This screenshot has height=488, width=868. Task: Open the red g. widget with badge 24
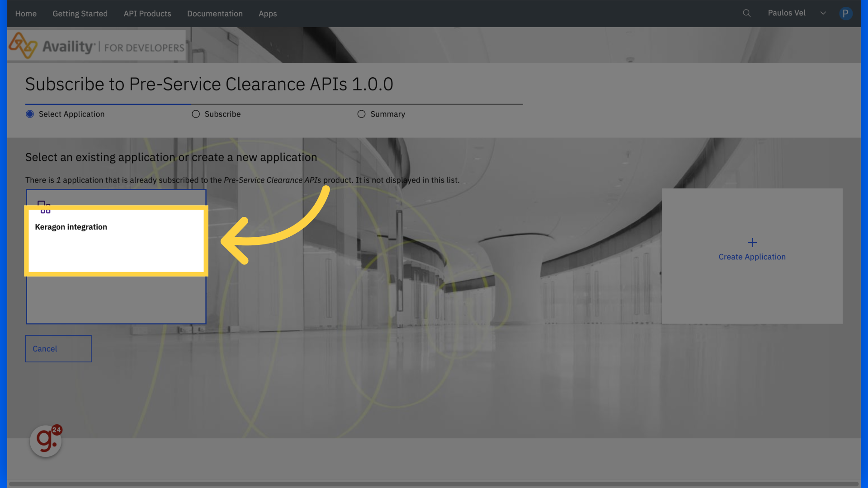coord(46,441)
